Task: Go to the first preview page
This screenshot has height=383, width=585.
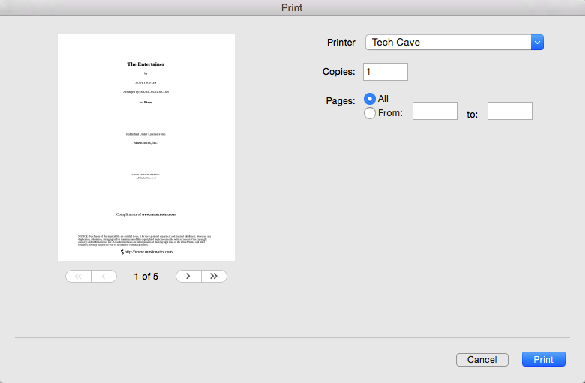Action: (78, 276)
